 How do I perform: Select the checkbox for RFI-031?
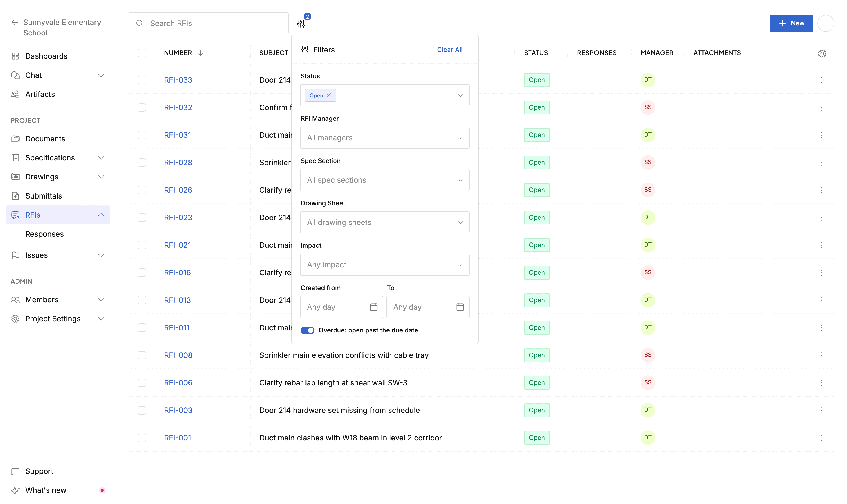(x=142, y=135)
